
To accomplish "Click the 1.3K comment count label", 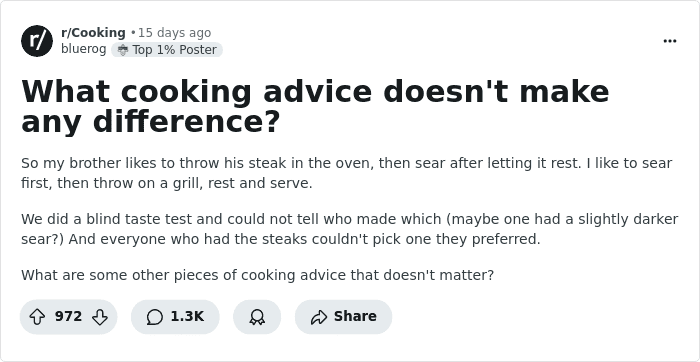I will [187, 316].
